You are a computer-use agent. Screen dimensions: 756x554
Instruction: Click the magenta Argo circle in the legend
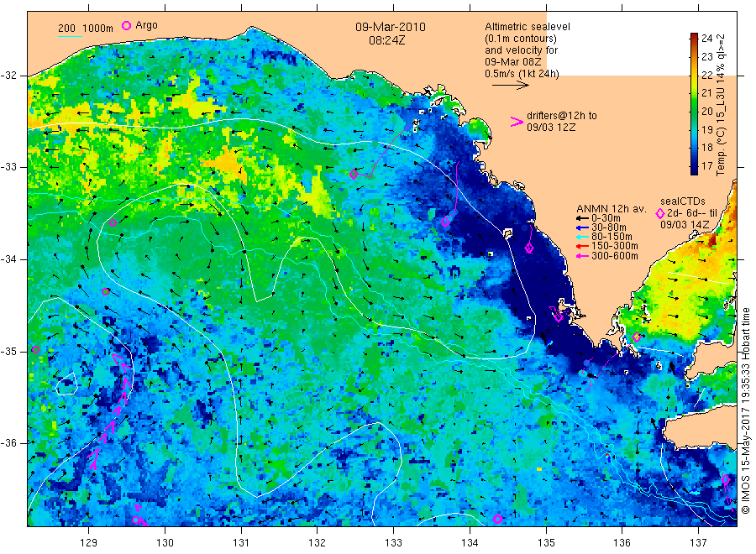[126, 25]
